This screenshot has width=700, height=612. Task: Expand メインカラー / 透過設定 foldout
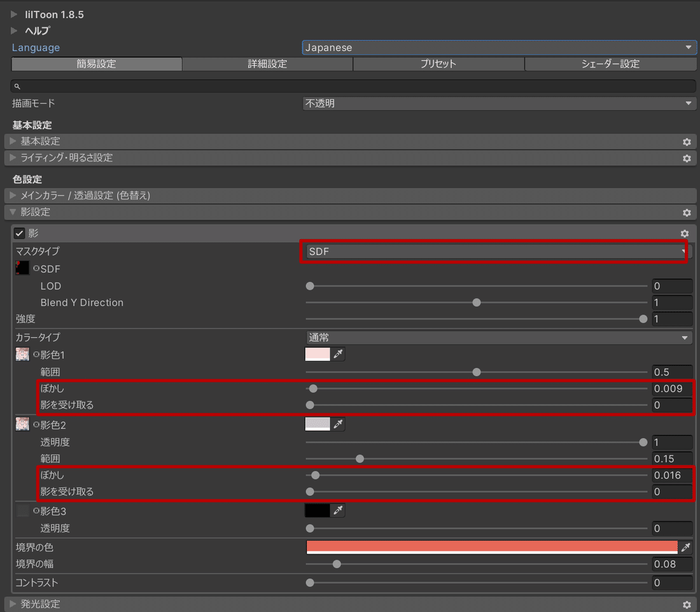point(13,195)
